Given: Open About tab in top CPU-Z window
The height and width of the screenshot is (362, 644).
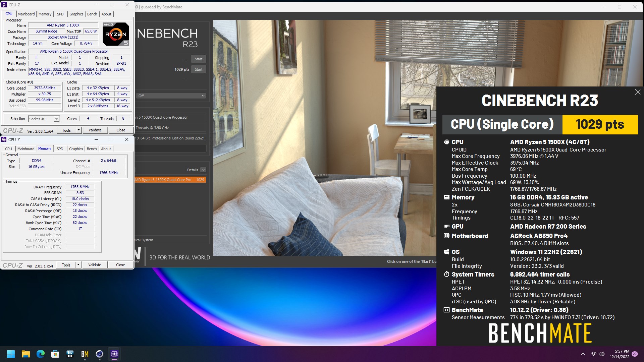Looking at the screenshot, I should point(106,14).
